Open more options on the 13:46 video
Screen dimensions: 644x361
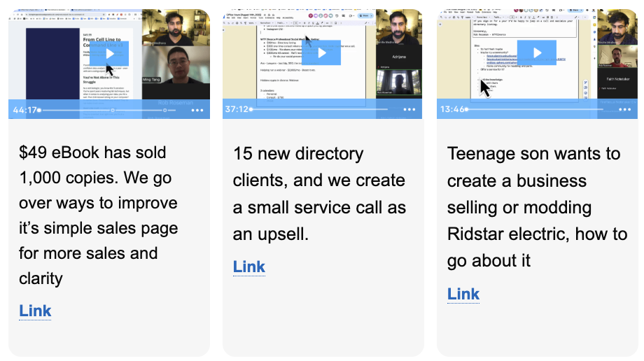[624, 110]
